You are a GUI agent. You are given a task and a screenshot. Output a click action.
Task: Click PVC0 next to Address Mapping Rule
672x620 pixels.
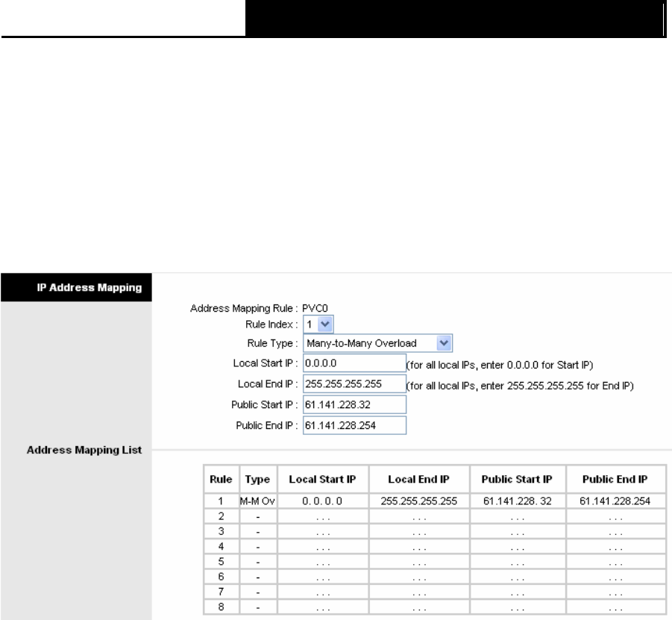[315, 308]
